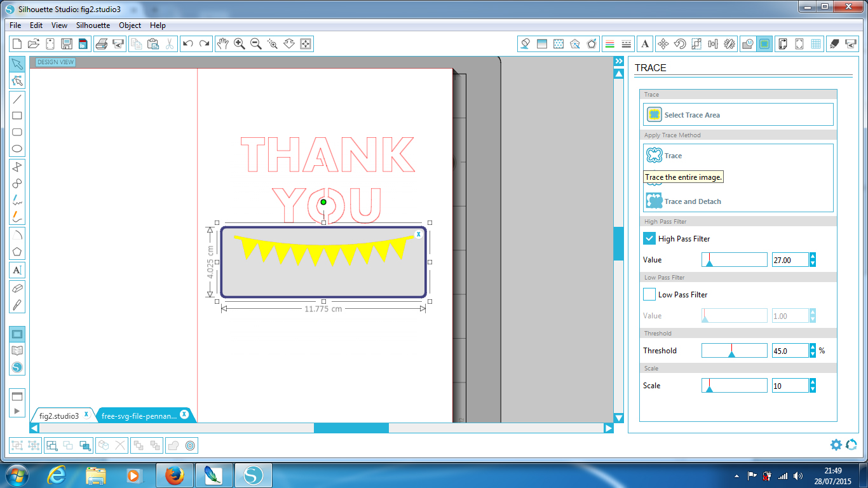The image size is (868, 488).
Task: Print the design
Action: (x=101, y=44)
